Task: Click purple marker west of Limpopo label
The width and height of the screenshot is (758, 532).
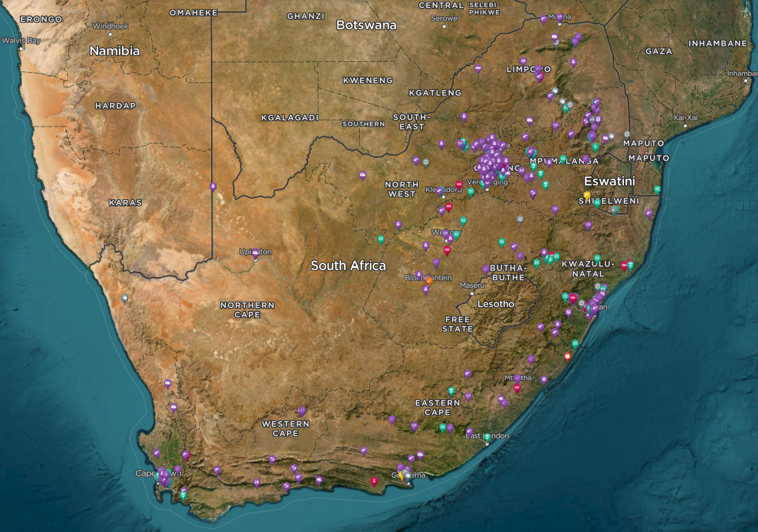Action: point(478,69)
